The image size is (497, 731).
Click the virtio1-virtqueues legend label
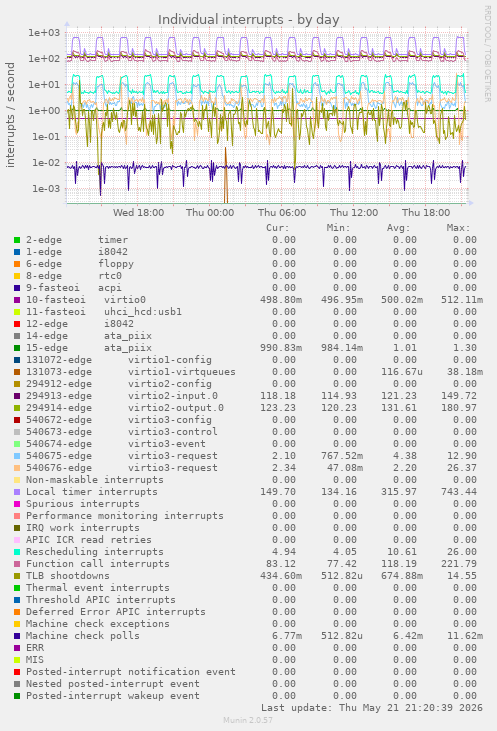(x=182, y=372)
